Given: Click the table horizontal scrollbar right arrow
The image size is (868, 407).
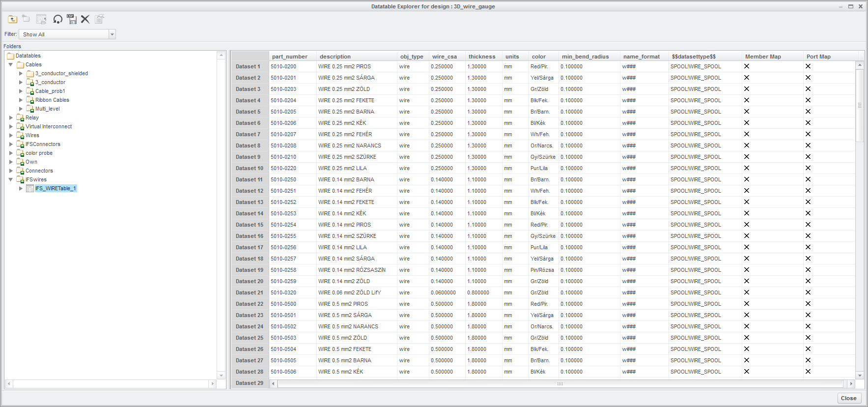Looking at the screenshot, I should pyautogui.click(x=851, y=383).
